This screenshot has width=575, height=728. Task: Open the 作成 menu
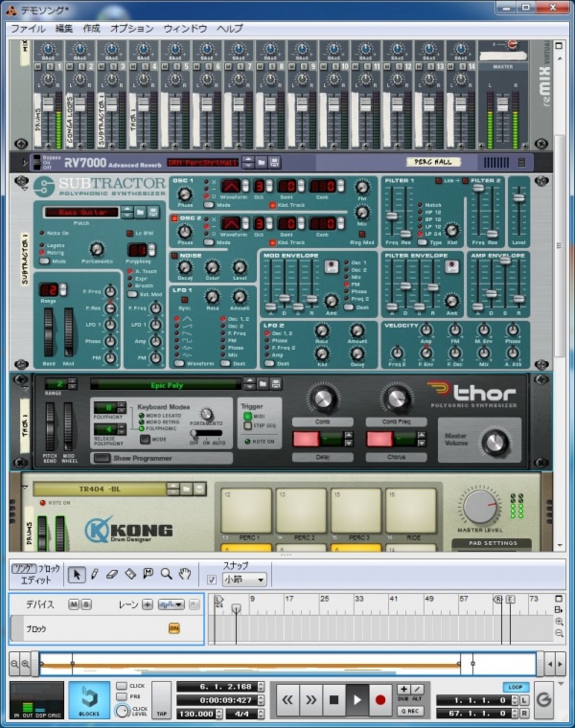point(91,28)
